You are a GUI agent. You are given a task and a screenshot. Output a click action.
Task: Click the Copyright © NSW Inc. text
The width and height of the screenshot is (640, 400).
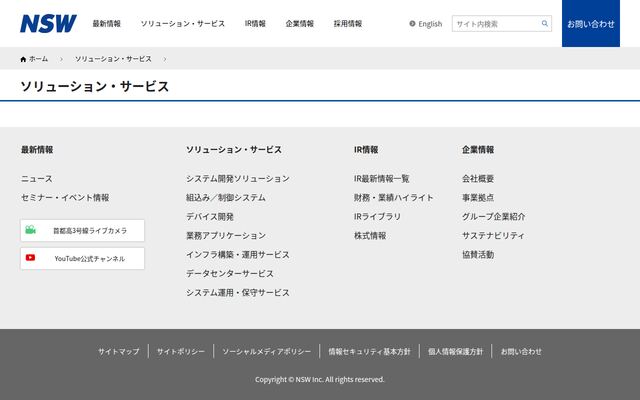[320, 380]
